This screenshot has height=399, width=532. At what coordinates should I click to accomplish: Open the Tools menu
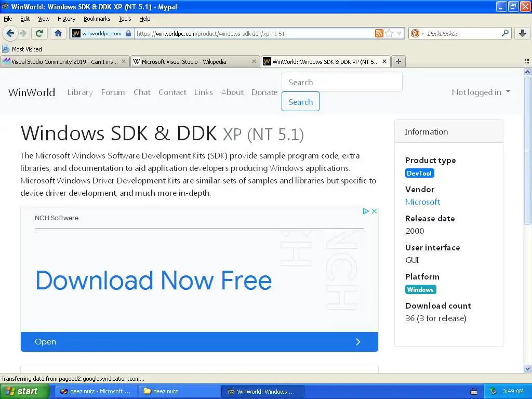click(x=125, y=19)
